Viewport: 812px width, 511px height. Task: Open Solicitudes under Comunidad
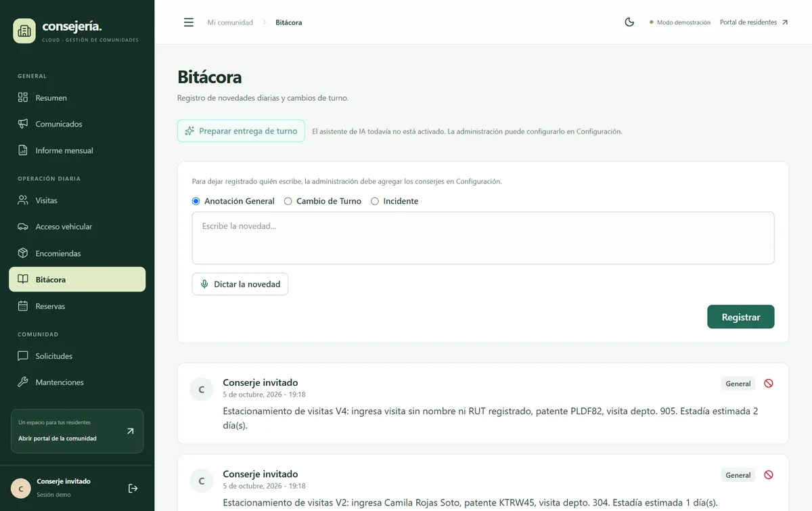coord(77,356)
